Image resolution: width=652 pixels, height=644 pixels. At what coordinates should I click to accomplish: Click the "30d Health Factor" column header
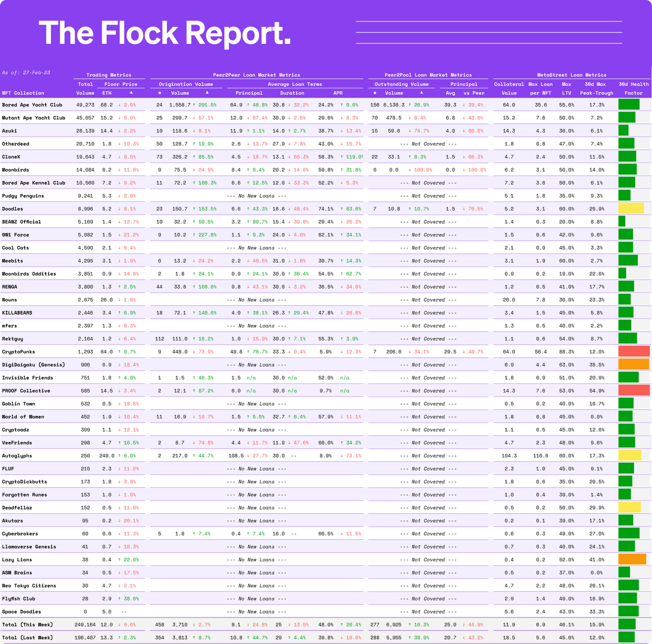pos(634,89)
